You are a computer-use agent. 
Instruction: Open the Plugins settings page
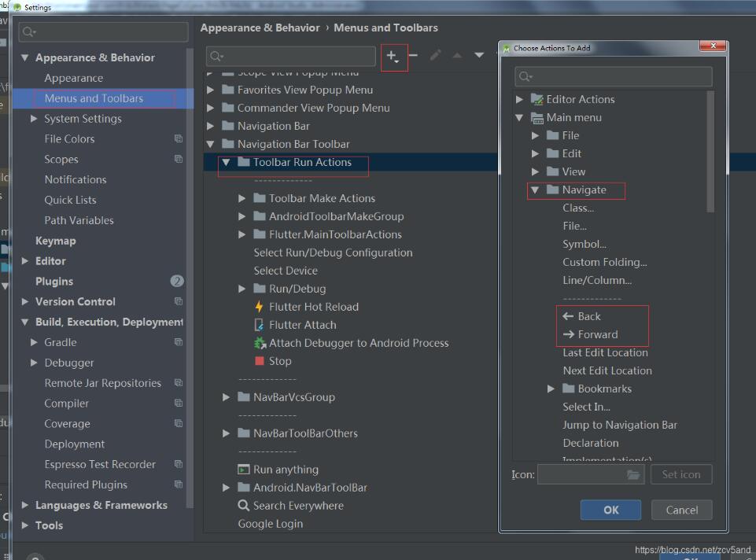53,282
